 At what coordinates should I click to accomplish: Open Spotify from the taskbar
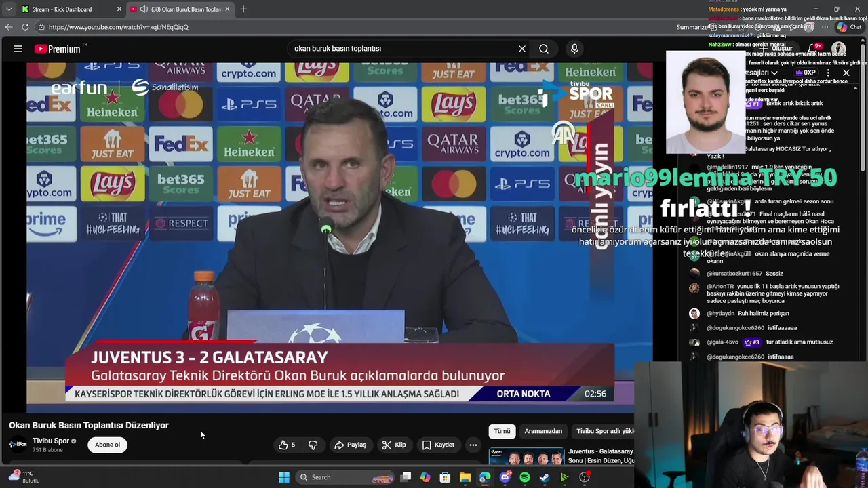tap(525, 477)
